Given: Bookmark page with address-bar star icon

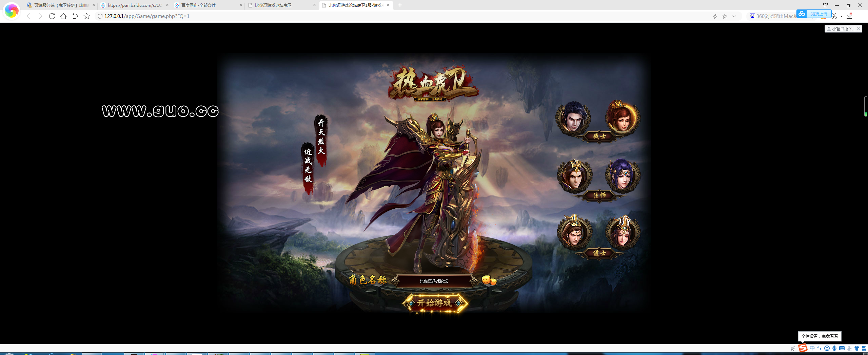Looking at the screenshot, I should pyautogui.click(x=725, y=16).
